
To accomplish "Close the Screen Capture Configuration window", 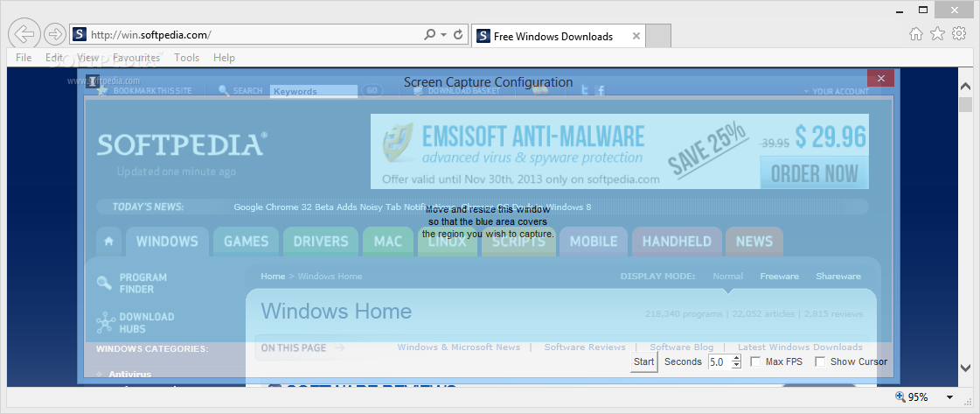I will [x=880, y=78].
